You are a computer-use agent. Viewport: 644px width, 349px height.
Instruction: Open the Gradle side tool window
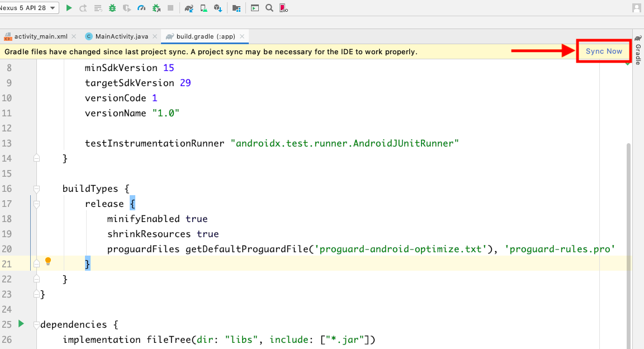[638, 50]
